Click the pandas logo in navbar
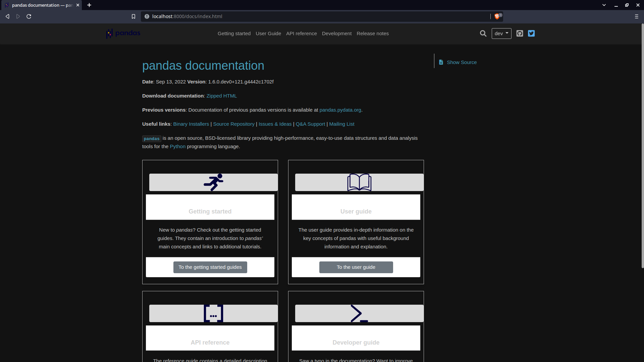 click(x=123, y=34)
